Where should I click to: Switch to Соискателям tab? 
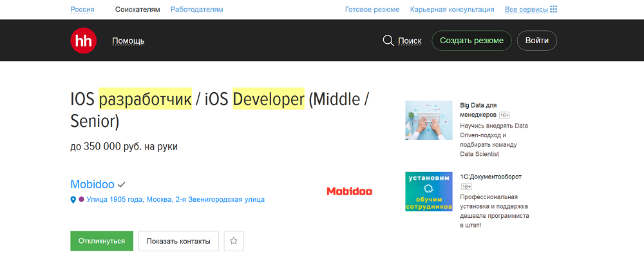tap(138, 9)
